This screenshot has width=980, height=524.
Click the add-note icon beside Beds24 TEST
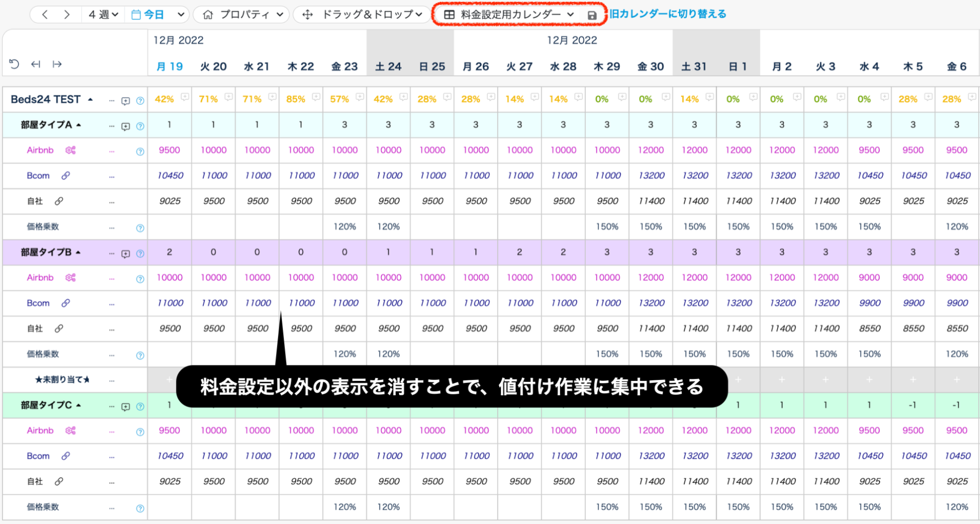tap(126, 100)
